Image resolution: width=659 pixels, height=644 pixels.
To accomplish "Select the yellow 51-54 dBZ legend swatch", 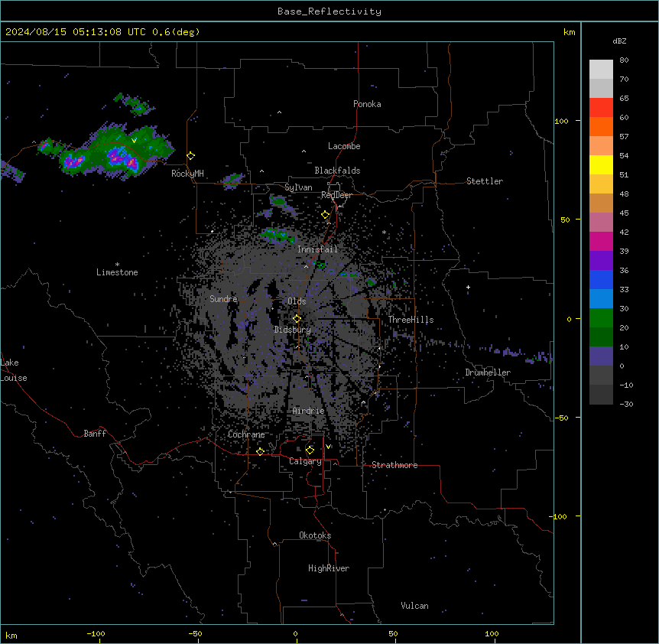I will point(601,164).
